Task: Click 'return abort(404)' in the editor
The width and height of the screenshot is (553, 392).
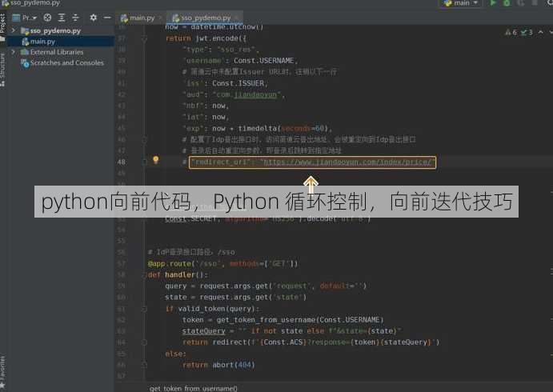Action: [218, 366]
